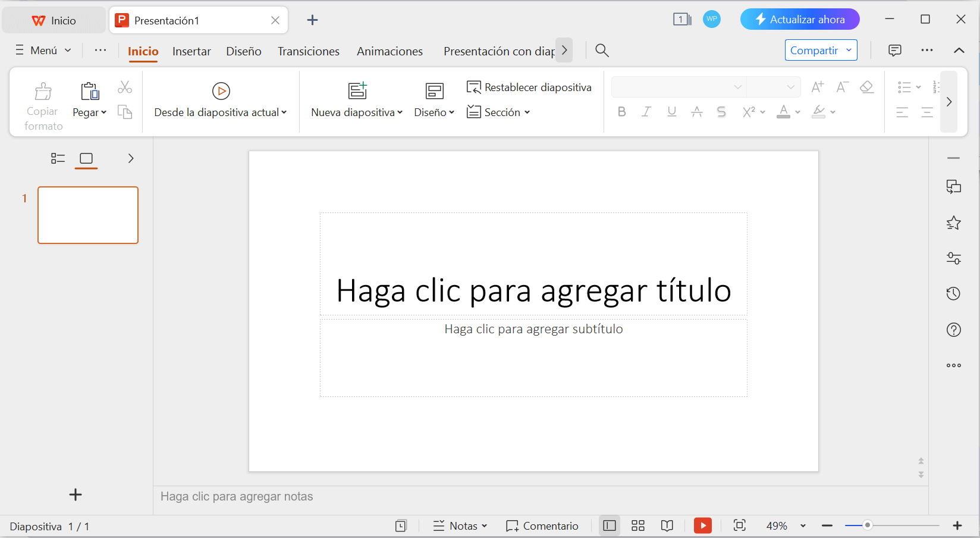
Task: Toggle bold formatting
Action: [622, 111]
